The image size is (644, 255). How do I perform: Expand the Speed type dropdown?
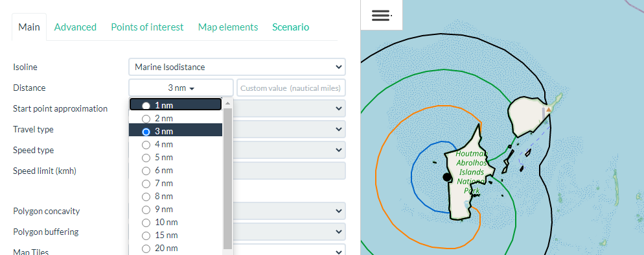pyautogui.click(x=289, y=150)
